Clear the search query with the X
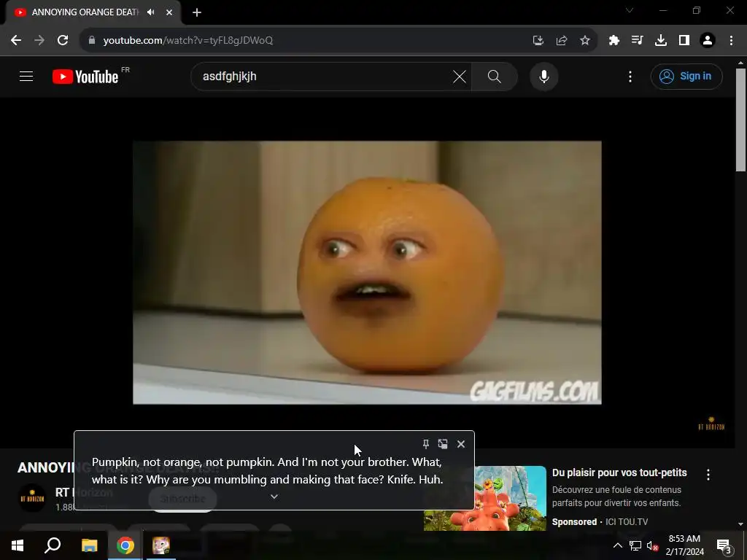Image resolution: width=747 pixels, height=560 pixels. pos(460,76)
